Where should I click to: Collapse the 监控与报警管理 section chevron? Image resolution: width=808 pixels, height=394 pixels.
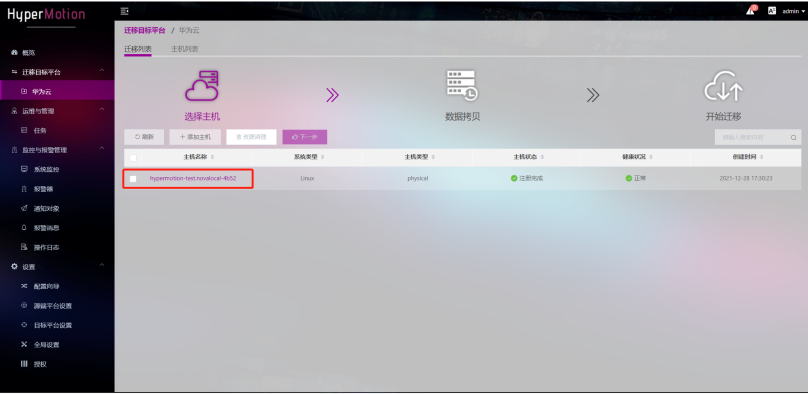coord(102,148)
